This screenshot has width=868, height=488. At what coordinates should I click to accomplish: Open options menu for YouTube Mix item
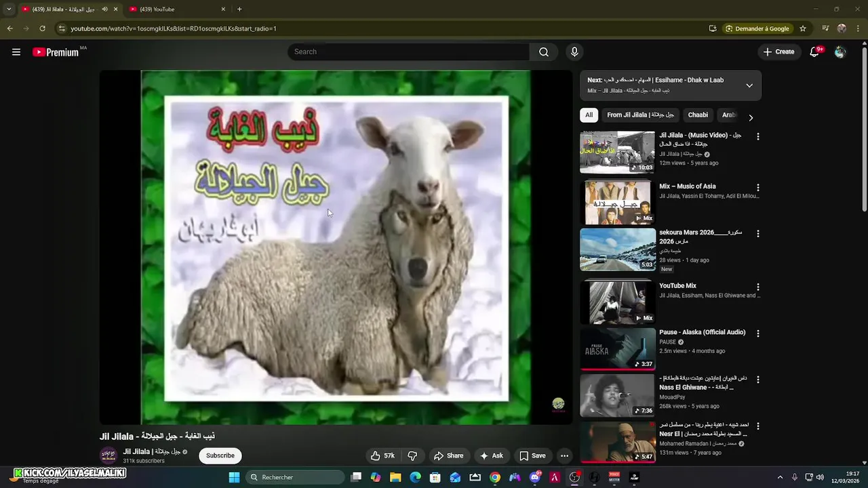pyautogui.click(x=758, y=287)
